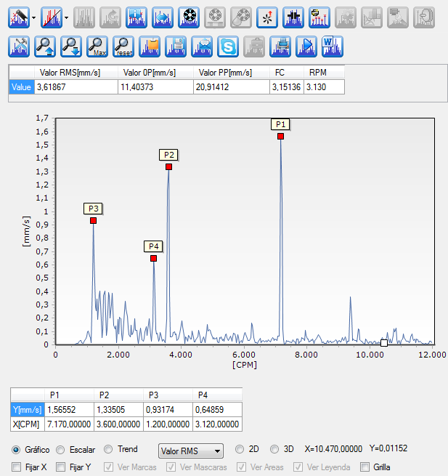Click the P2 peak marker on chart
Screen dimensions: 448x476
pos(169,166)
